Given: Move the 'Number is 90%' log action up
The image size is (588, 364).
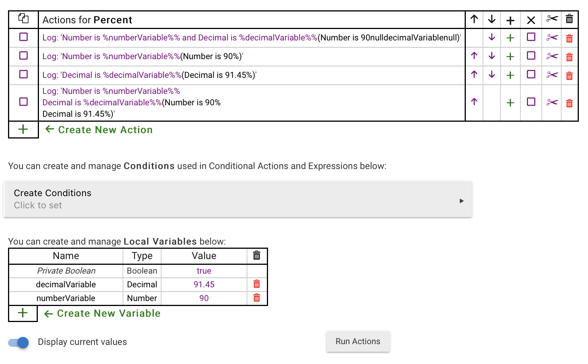Looking at the screenshot, I should [474, 56].
